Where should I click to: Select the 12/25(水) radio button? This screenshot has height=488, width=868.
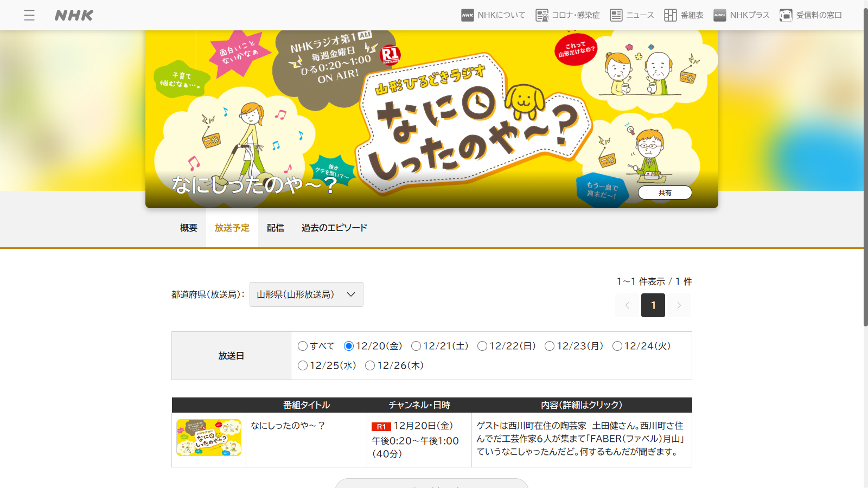click(303, 365)
